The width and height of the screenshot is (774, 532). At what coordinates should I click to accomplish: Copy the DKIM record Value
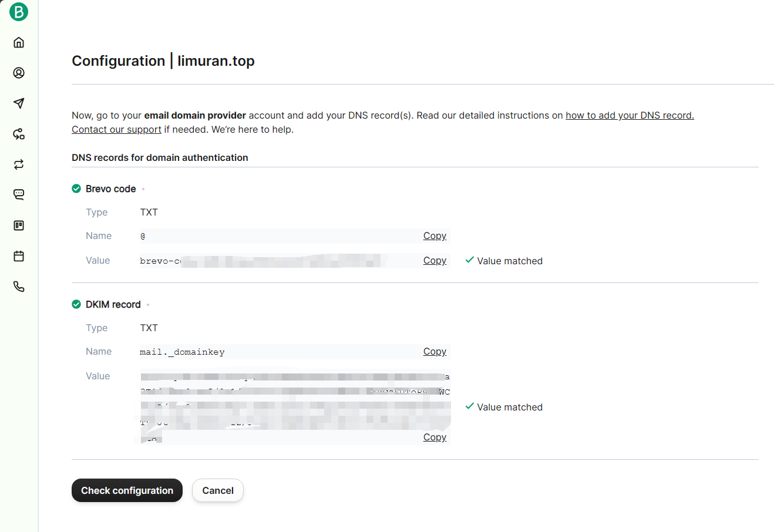435,437
